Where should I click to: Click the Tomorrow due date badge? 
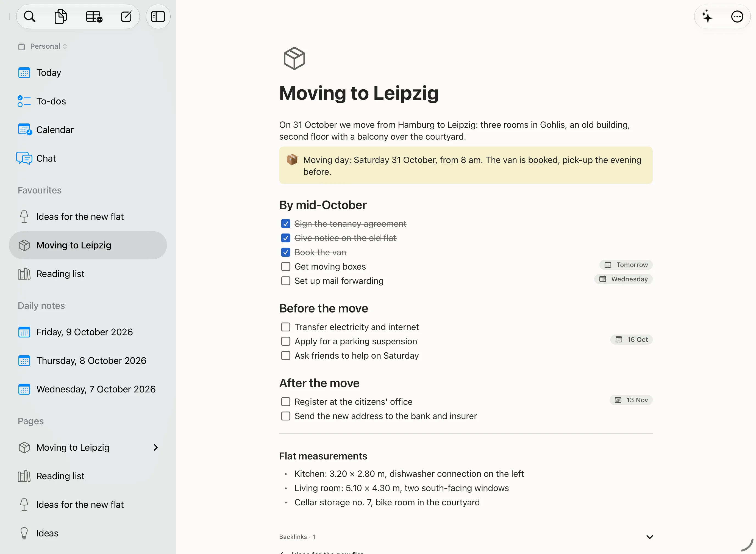626,265
